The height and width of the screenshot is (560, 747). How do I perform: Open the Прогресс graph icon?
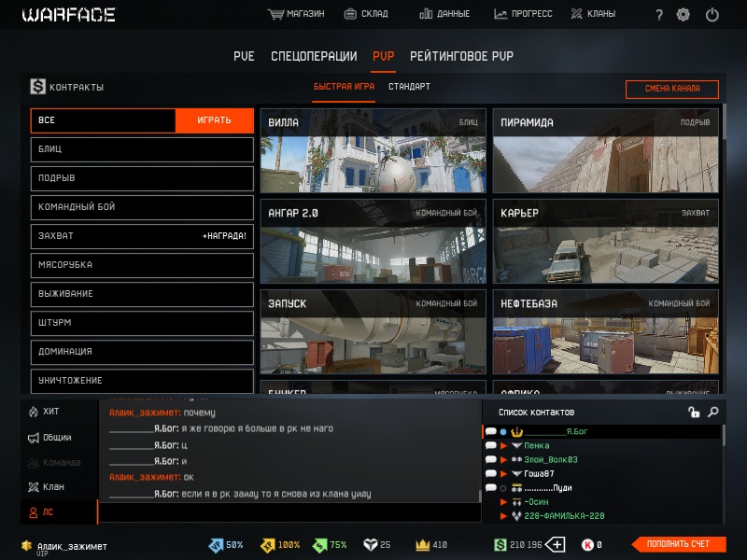click(500, 14)
